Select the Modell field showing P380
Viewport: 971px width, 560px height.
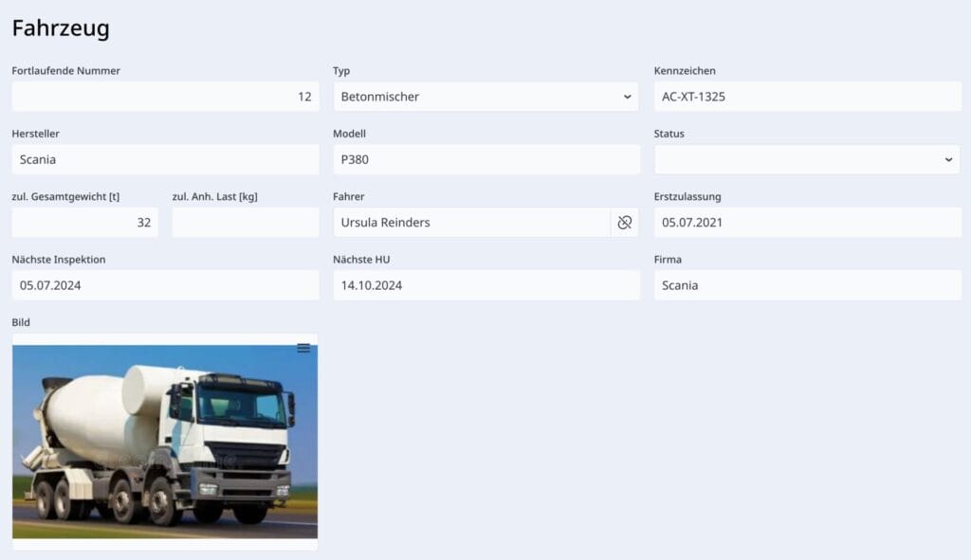coord(485,159)
